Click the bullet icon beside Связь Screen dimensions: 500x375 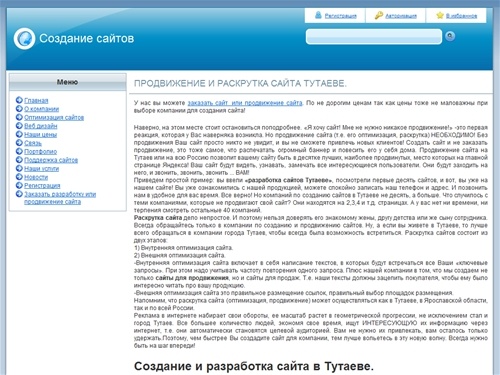point(19,143)
